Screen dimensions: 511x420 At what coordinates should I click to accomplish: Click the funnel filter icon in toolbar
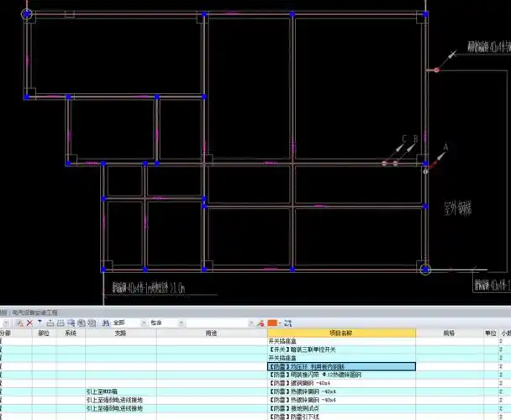point(40,323)
